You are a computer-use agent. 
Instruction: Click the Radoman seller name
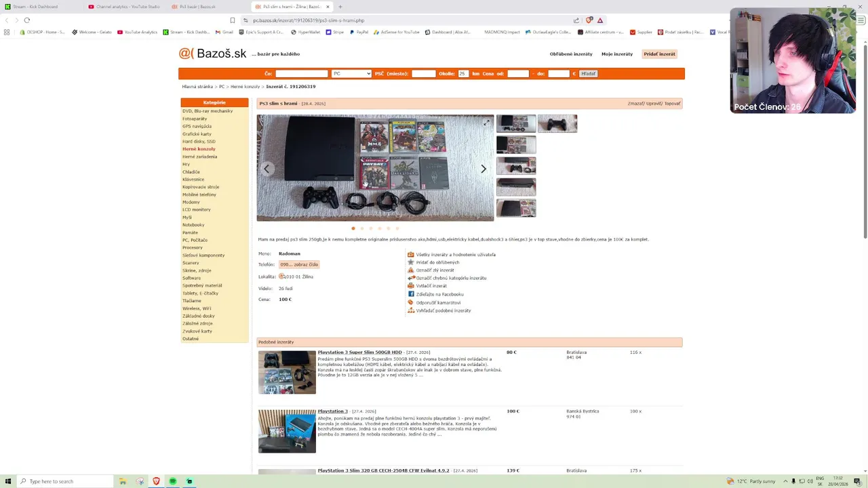pyautogui.click(x=290, y=253)
